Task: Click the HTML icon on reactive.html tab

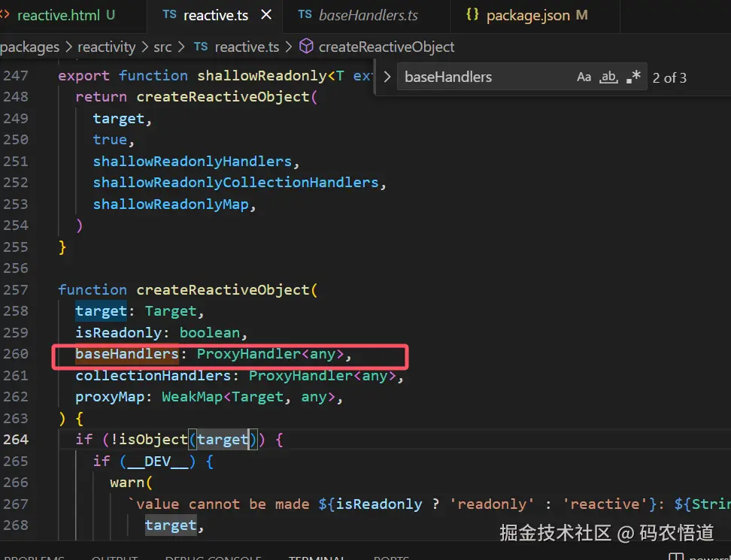Action: tap(5, 15)
